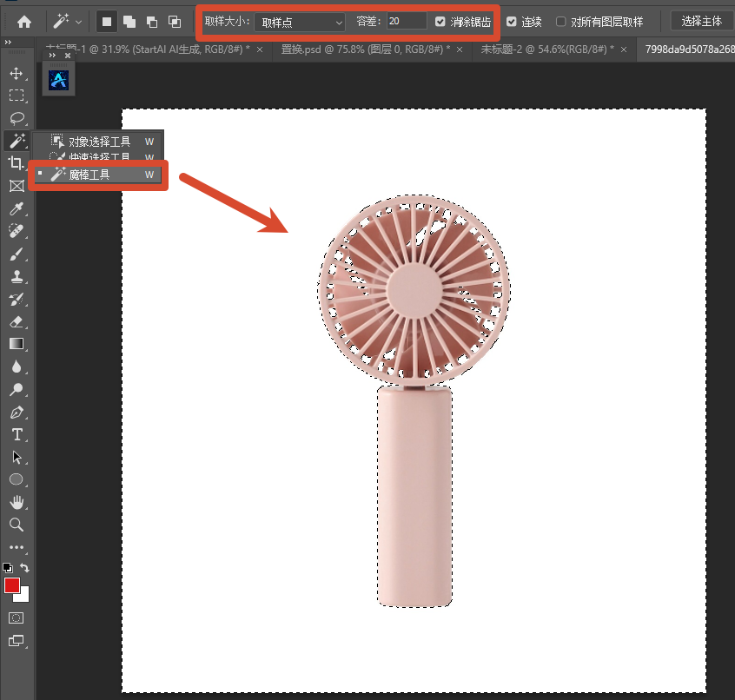The width and height of the screenshot is (735, 700).
Task: Choose 快速选择工具 from the flyout
Action: click(x=99, y=156)
